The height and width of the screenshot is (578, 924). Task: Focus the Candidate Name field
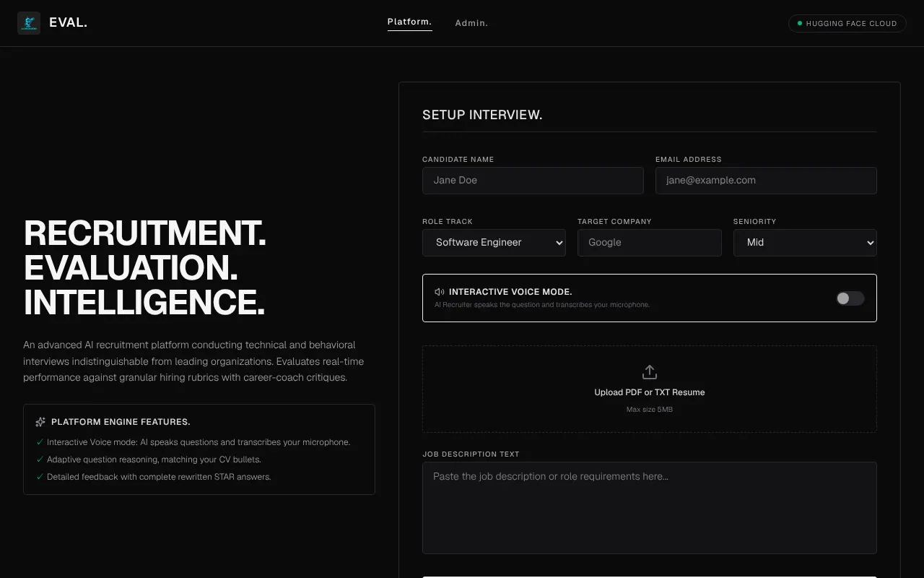click(533, 181)
